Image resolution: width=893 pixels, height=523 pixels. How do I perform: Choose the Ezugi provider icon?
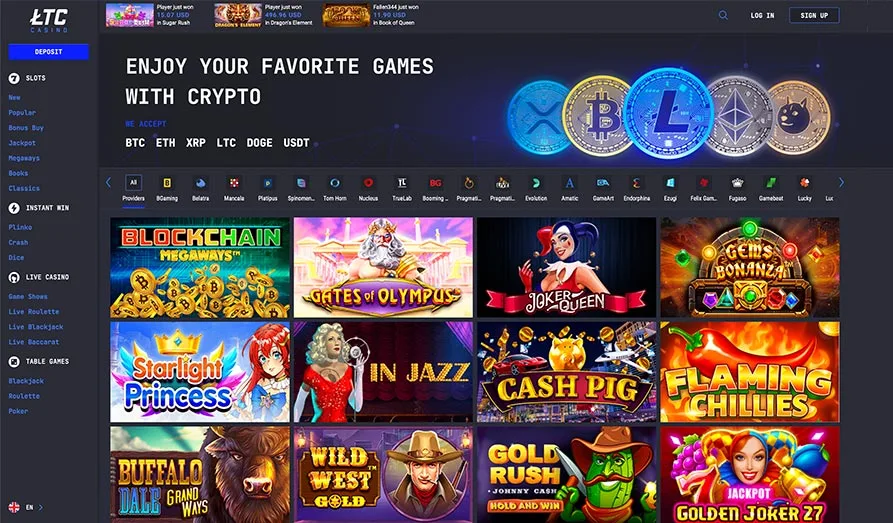tap(670, 183)
